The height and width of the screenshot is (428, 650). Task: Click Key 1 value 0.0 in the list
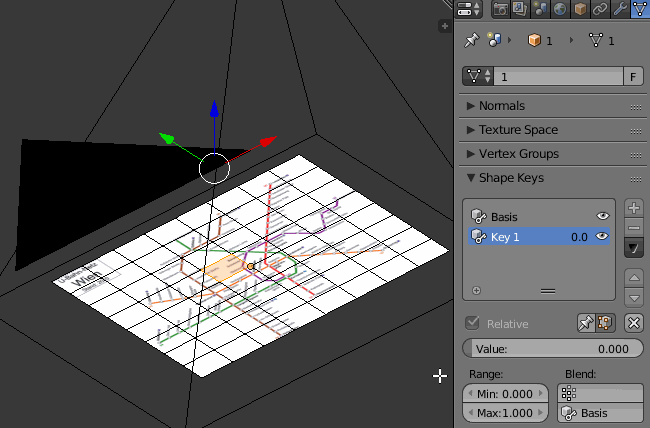pos(579,237)
